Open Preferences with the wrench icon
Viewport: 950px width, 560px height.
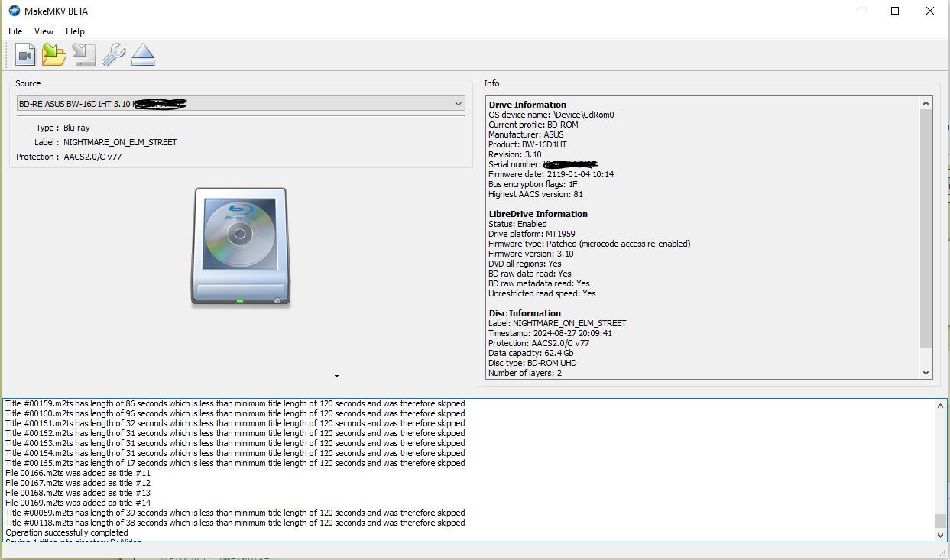(113, 55)
